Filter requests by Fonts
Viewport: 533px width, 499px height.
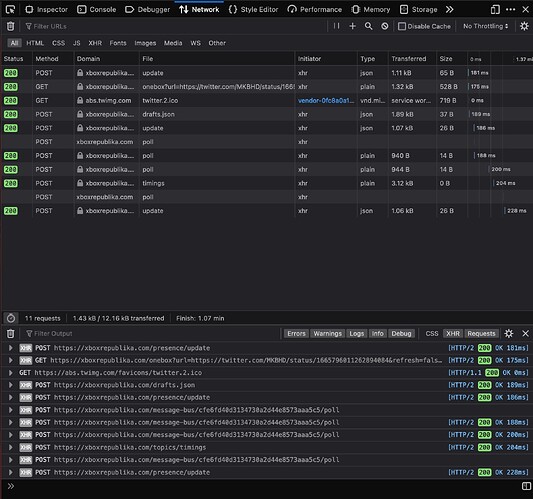click(x=118, y=43)
